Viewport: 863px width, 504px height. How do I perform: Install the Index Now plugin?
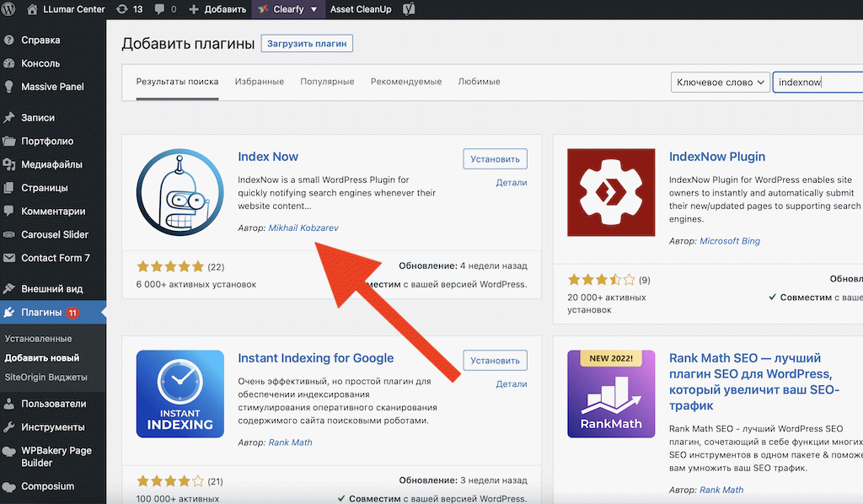[x=495, y=158]
